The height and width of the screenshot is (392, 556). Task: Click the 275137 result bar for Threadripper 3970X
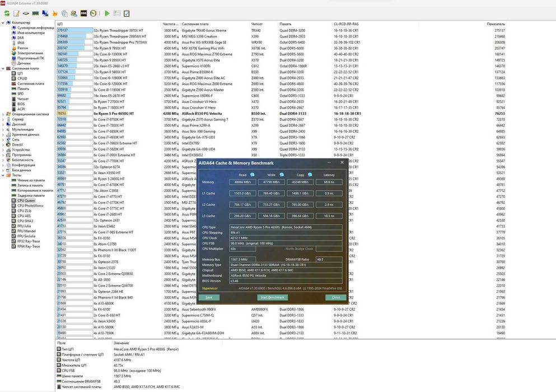coord(75,30)
